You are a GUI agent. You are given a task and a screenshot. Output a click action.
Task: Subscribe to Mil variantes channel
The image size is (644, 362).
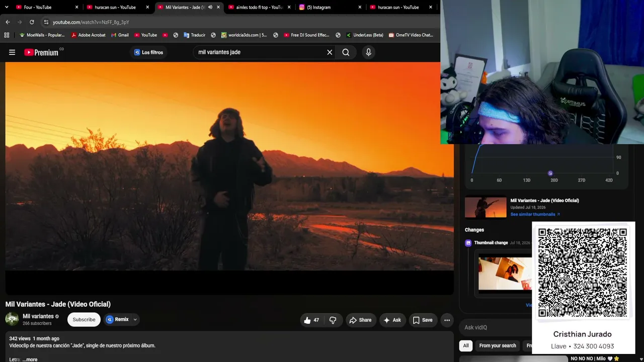[84, 320]
